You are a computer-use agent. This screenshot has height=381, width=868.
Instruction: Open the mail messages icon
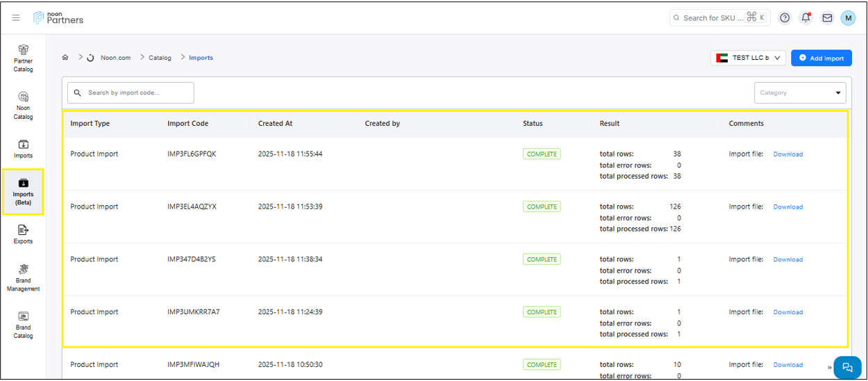click(x=827, y=18)
